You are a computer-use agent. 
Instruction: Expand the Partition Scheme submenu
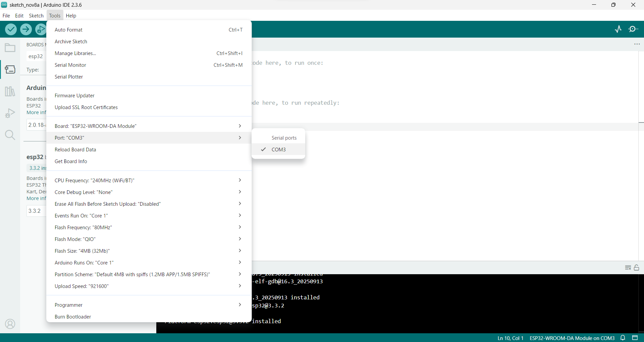[149, 275]
